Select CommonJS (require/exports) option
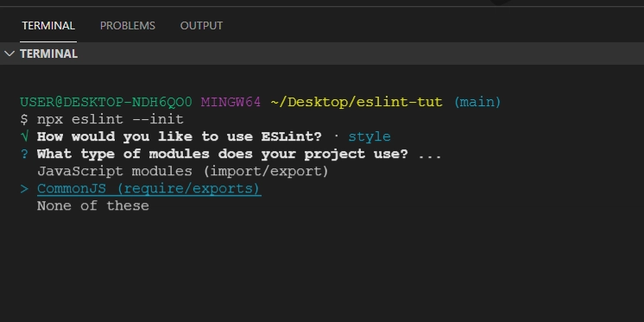644x322 pixels. tap(148, 188)
